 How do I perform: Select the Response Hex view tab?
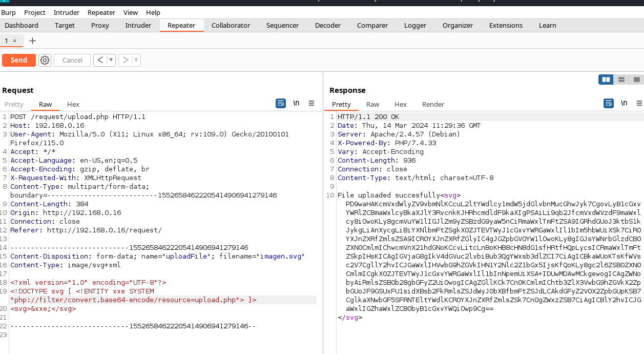(401, 104)
